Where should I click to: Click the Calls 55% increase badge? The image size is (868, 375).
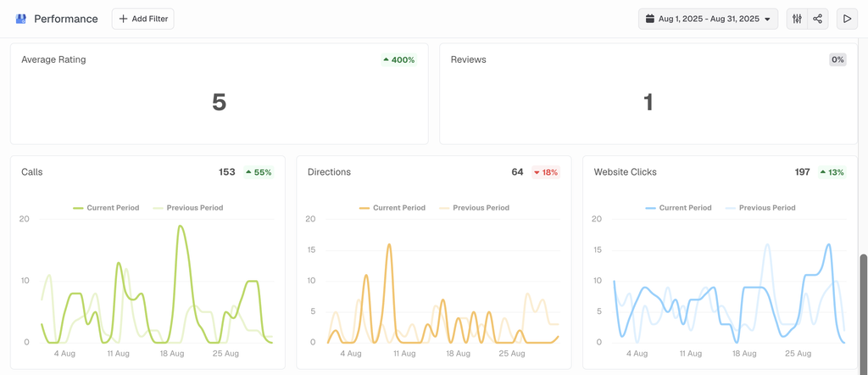click(259, 172)
